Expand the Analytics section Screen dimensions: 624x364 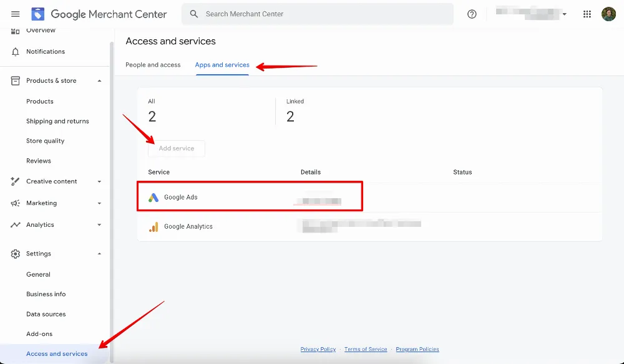99,225
